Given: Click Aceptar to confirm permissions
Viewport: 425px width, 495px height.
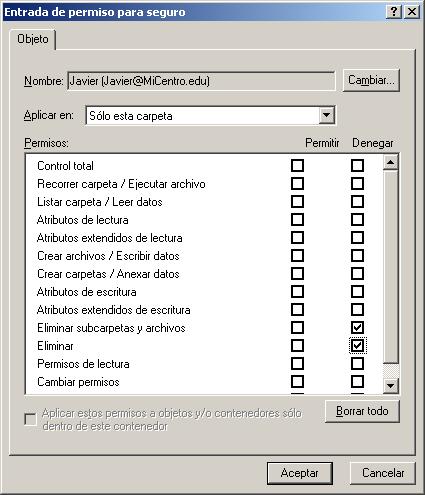Looking at the screenshot, I should pyautogui.click(x=300, y=473).
